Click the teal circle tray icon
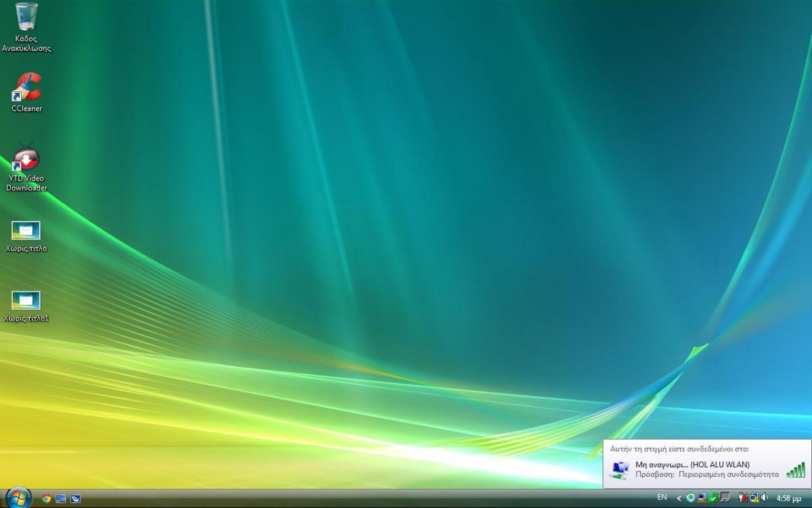The width and height of the screenshot is (812, 508). [690, 498]
